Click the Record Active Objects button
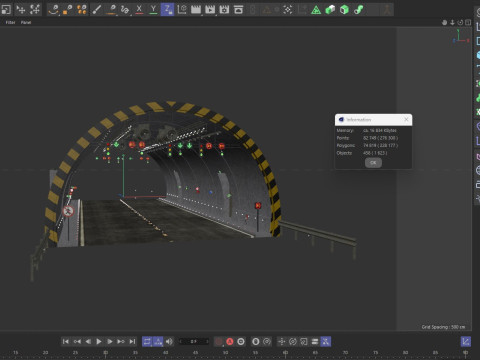The image size is (480, 360). (219, 341)
